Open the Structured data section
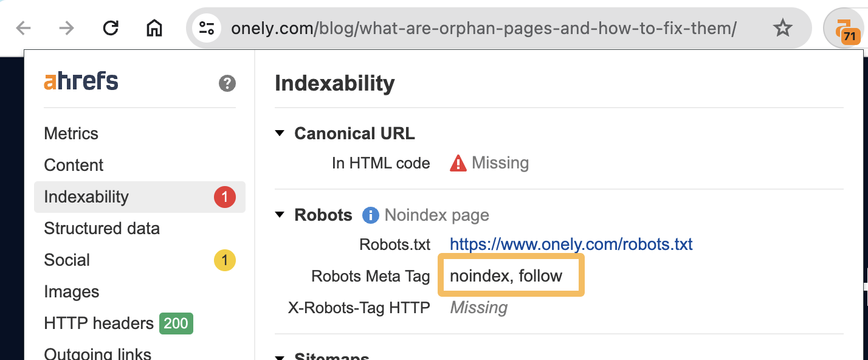This screenshot has width=868, height=360. 102,228
